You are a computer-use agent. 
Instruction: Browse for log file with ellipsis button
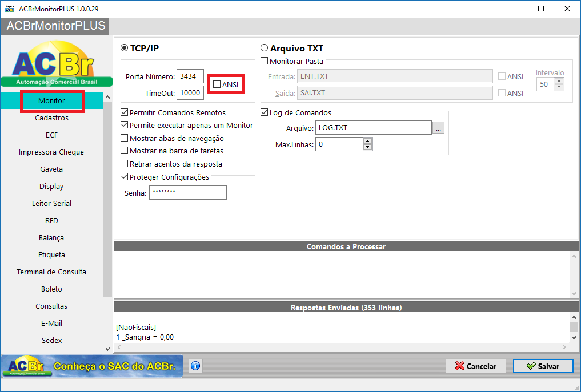coord(438,128)
